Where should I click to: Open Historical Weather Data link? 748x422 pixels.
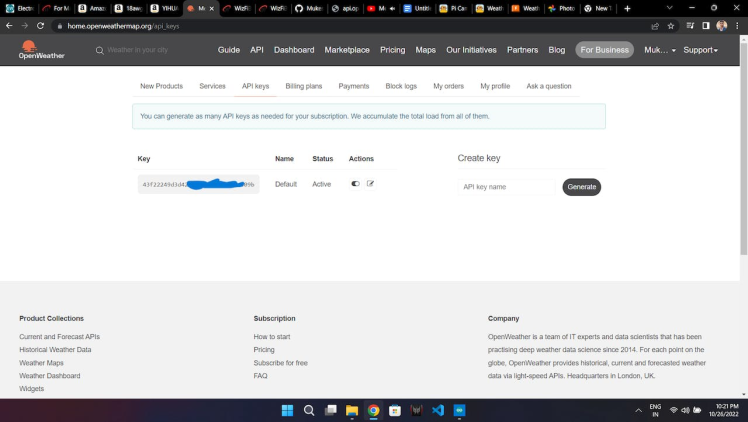(55, 350)
